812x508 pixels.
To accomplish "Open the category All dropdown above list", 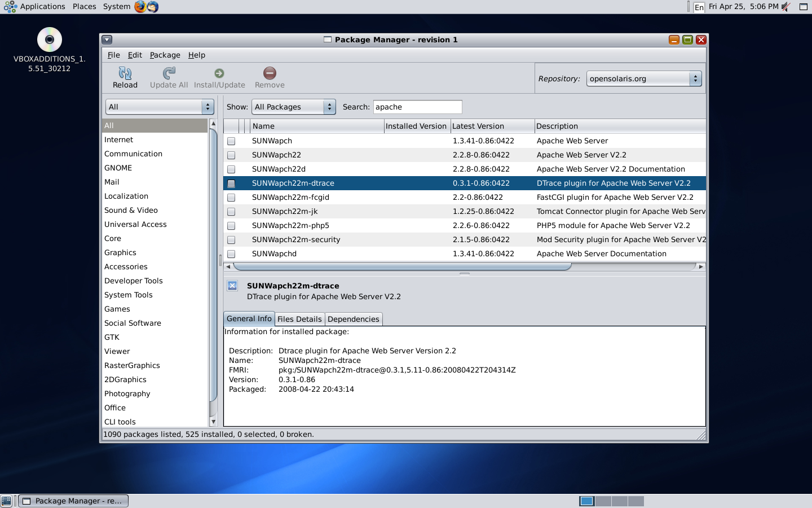I will pos(160,107).
